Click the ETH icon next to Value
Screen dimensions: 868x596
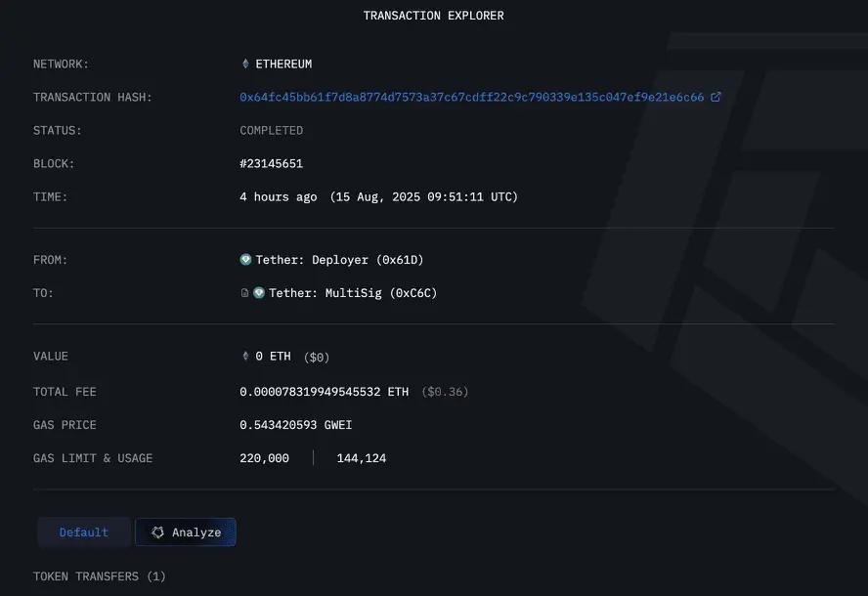[245, 356]
